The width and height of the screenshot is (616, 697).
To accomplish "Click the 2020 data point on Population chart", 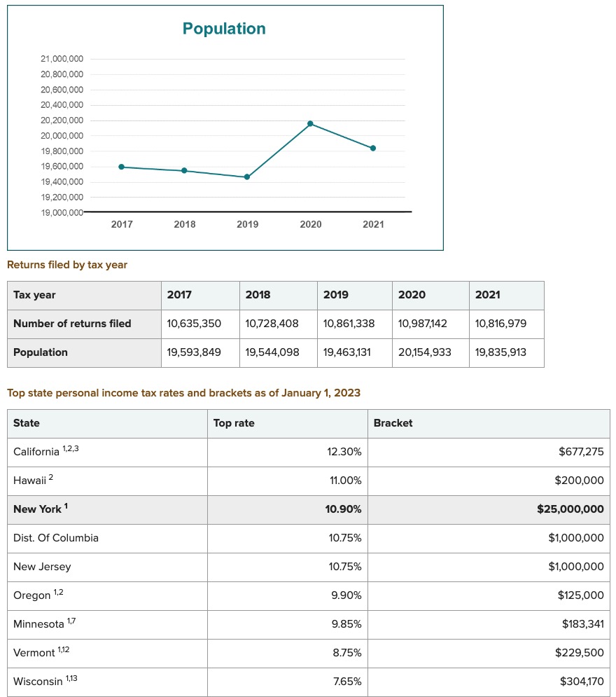I will point(310,123).
